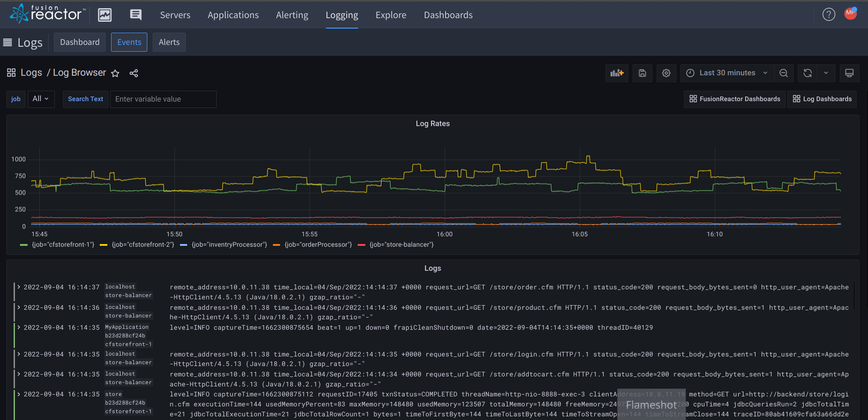Open the Last 30 minutes time picker
The width and height of the screenshot is (868, 420).
point(726,73)
